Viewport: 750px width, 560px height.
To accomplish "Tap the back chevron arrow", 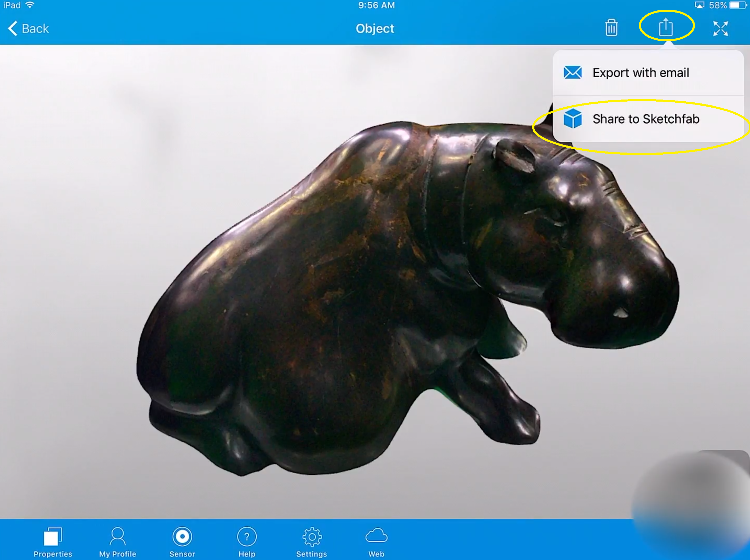I will click(x=13, y=28).
